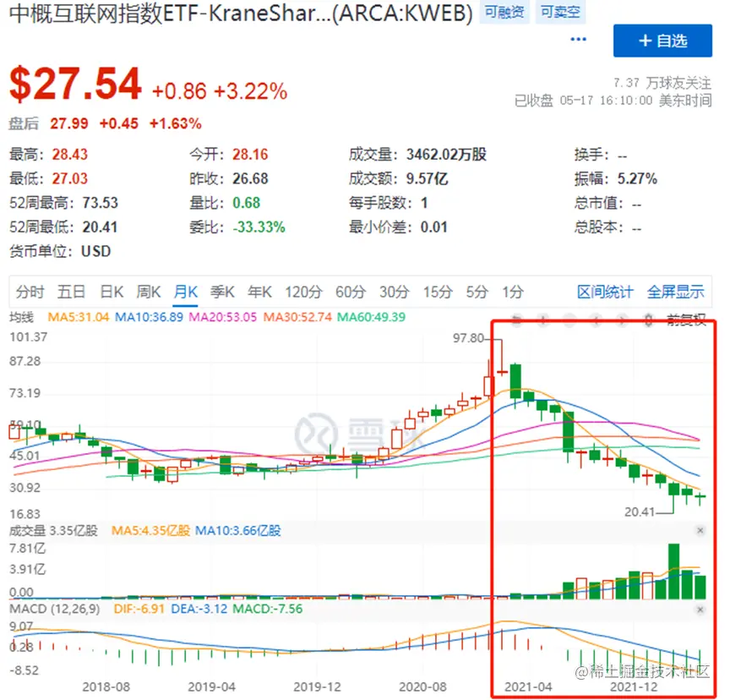Click the MA5:31.04 moving average label
The width and height of the screenshot is (730, 700).
coord(79,317)
